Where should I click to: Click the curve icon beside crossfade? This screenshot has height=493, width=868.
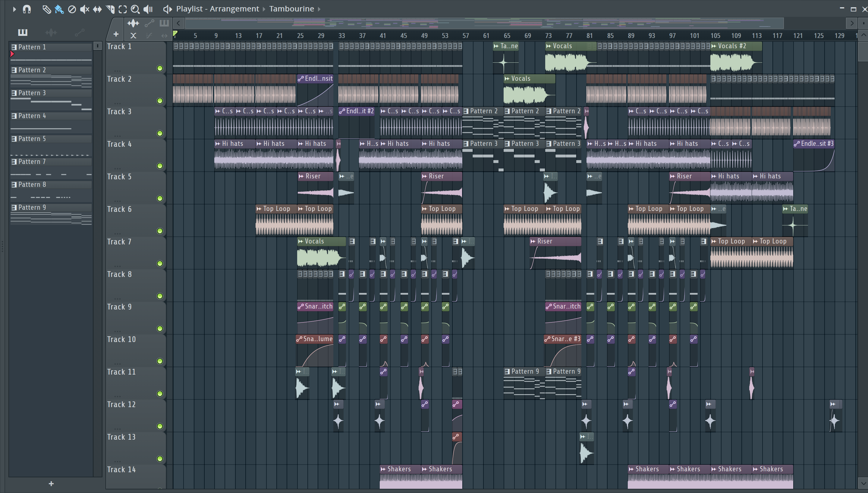tap(149, 35)
